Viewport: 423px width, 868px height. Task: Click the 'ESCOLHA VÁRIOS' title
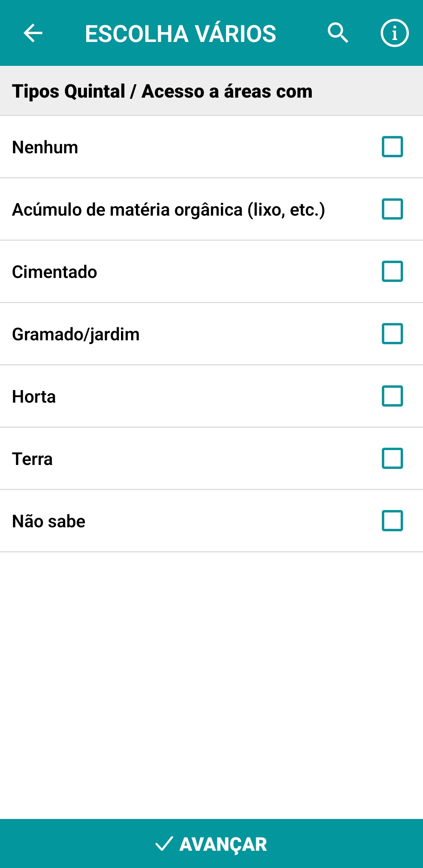click(x=181, y=34)
